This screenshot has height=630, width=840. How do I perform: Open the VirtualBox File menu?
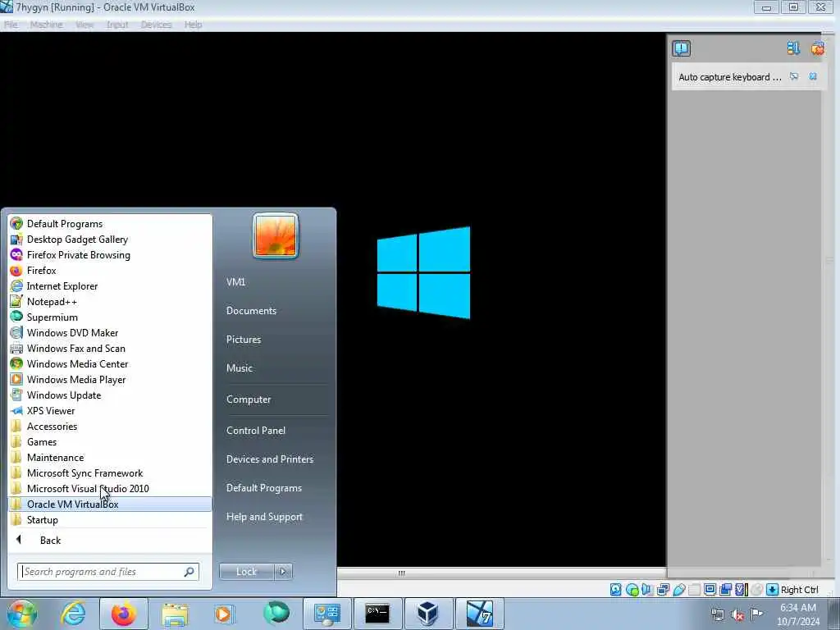[11, 25]
